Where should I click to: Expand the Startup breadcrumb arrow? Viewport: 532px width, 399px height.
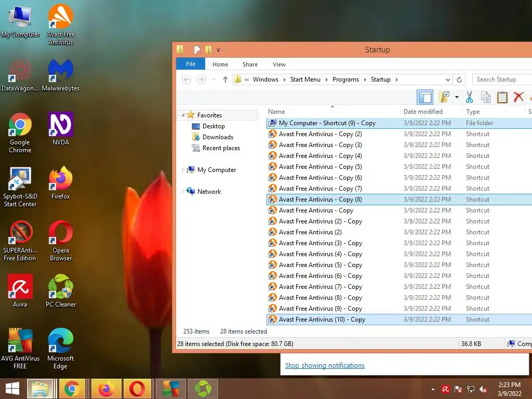tap(396, 79)
